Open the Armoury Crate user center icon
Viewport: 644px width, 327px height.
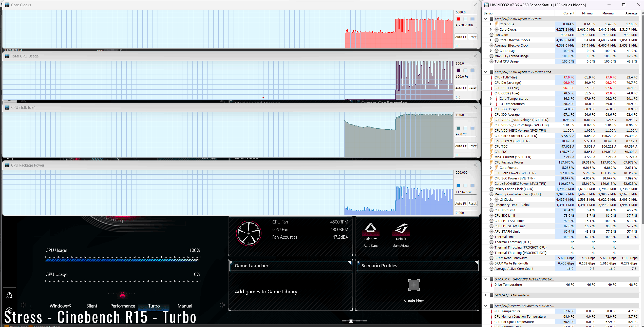(9, 295)
